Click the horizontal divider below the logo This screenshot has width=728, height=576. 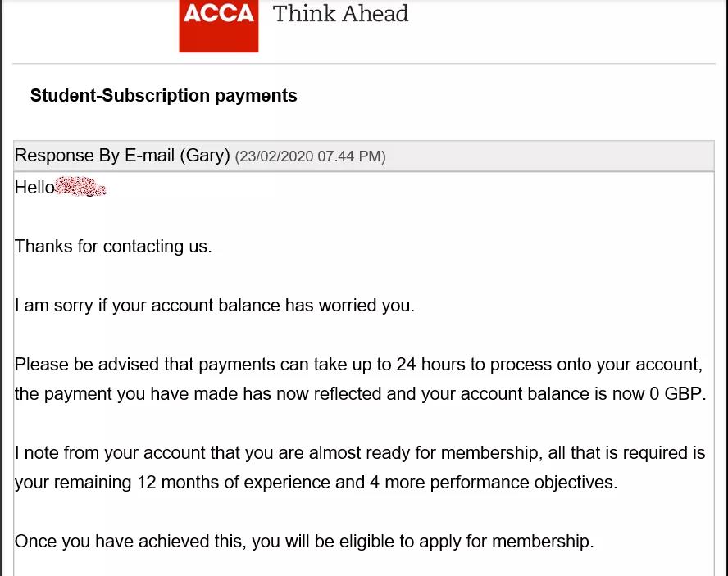tap(363, 64)
